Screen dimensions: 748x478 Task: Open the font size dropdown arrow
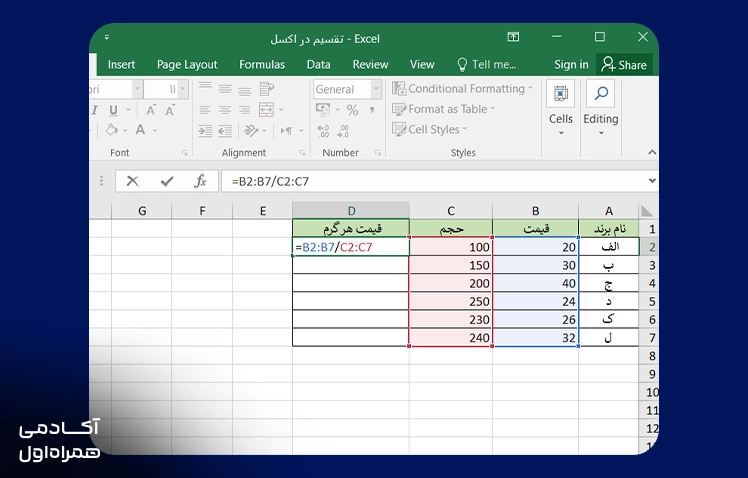(x=183, y=89)
